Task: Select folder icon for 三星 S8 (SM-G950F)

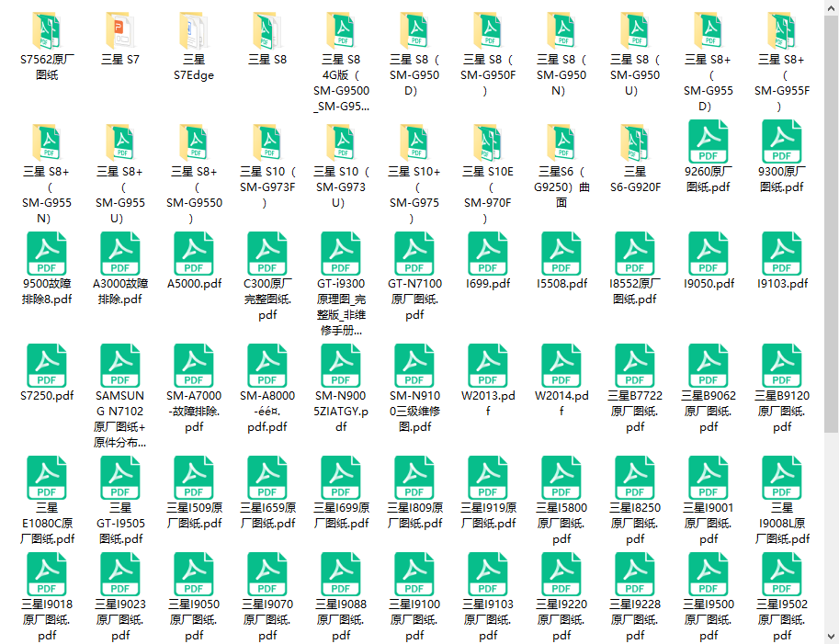Action: coord(488,31)
